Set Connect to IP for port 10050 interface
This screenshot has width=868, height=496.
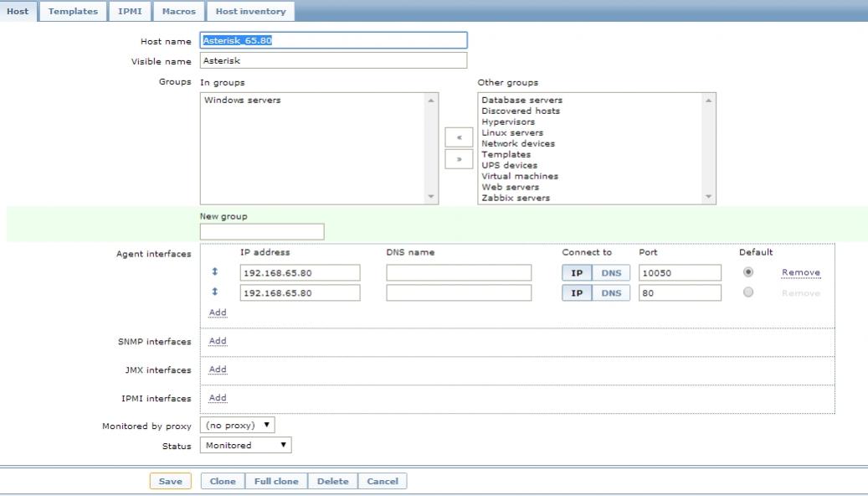(x=577, y=272)
